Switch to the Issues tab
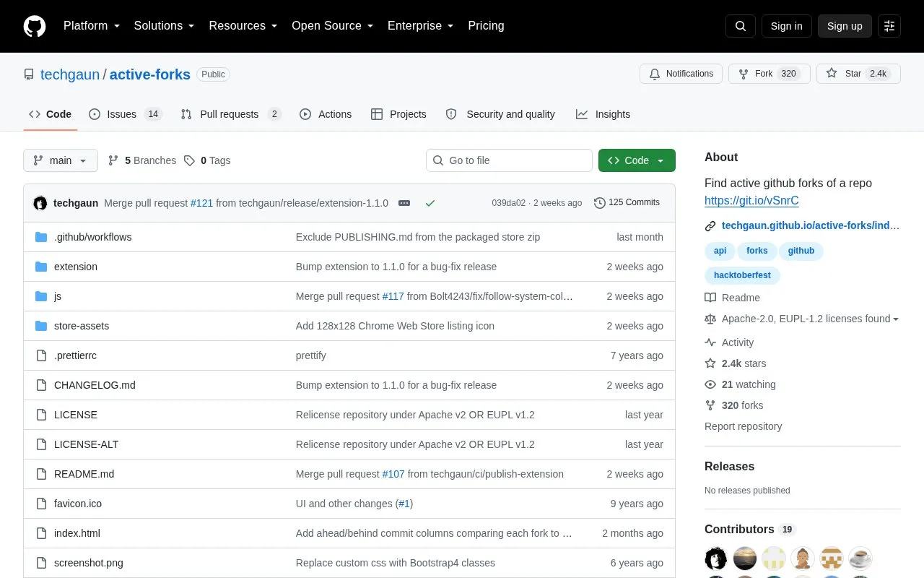924x578 pixels. click(x=126, y=114)
